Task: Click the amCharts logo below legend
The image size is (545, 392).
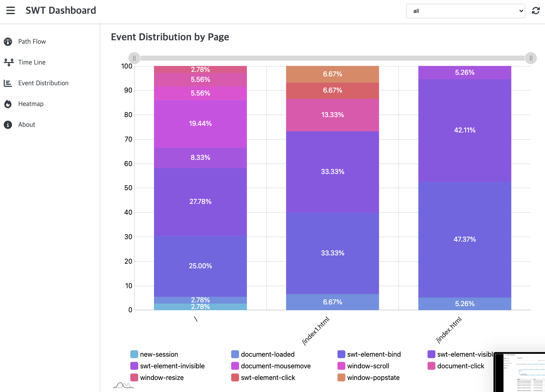Action: pyautogui.click(x=123, y=385)
